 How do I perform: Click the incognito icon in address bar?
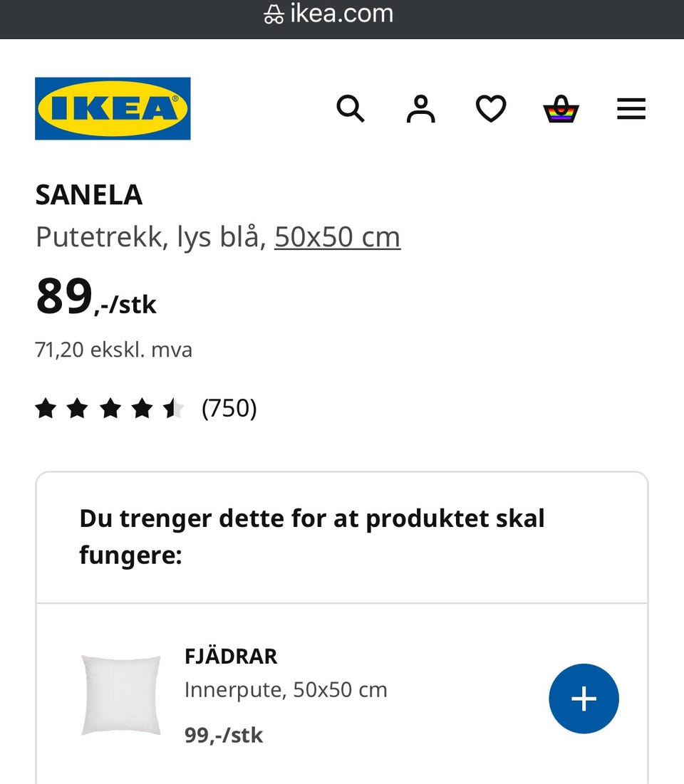click(x=273, y=14)
